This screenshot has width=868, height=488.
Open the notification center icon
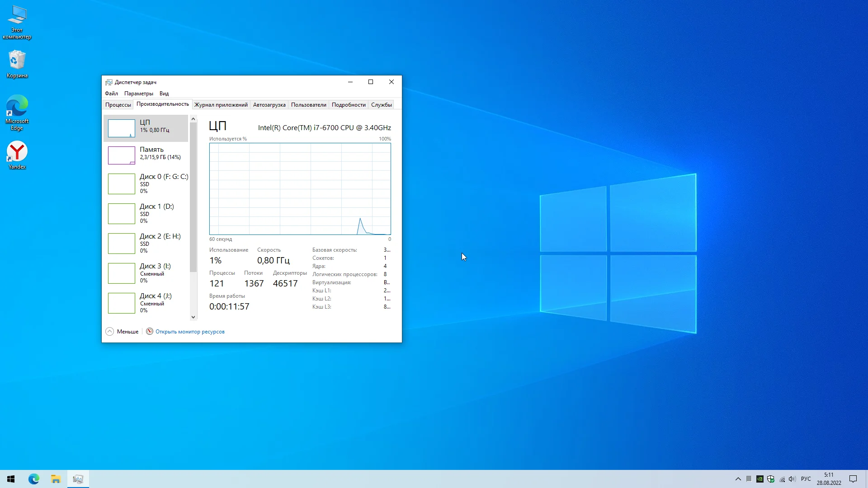click(853, 479)
